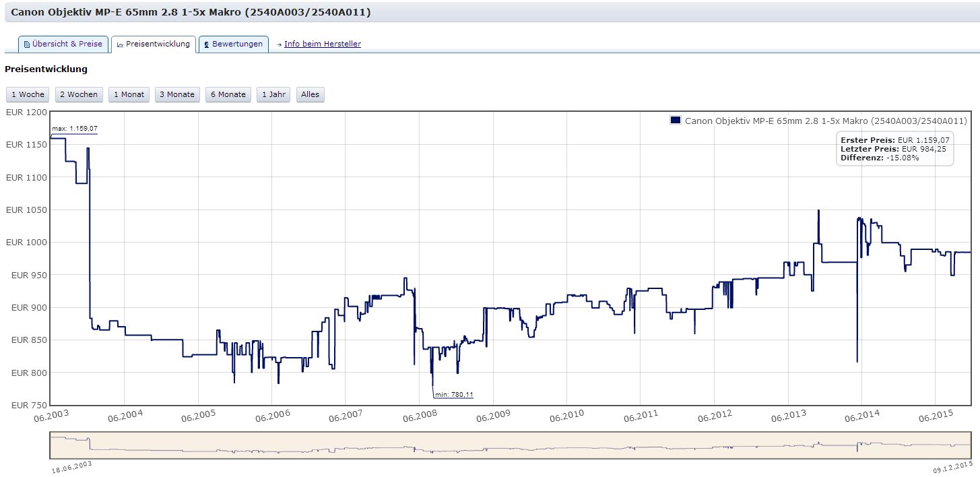Show the Alles full time range
The image size is (980, 477).
(311, 94)
